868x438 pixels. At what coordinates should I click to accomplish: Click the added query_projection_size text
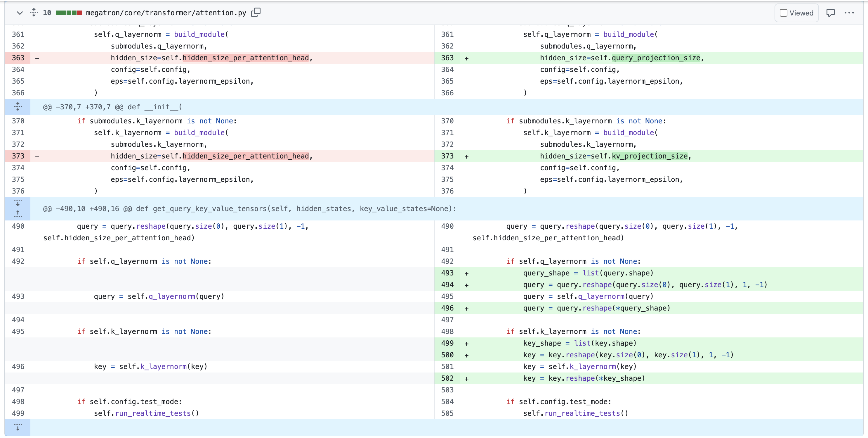656,58
